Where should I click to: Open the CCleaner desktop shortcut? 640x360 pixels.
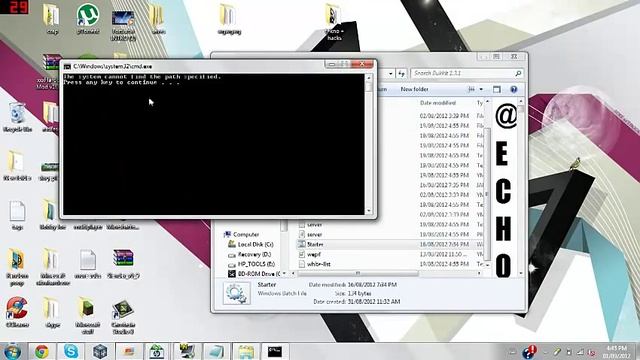[17, 312]
